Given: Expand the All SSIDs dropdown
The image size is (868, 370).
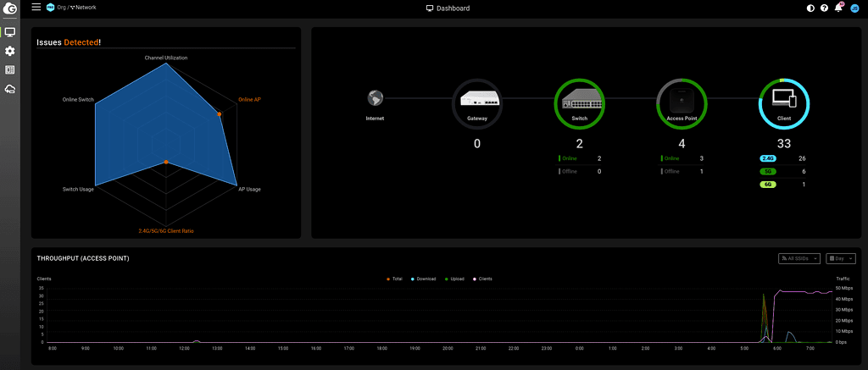Looking at the screenshot, I should click(x=798, y=258).
